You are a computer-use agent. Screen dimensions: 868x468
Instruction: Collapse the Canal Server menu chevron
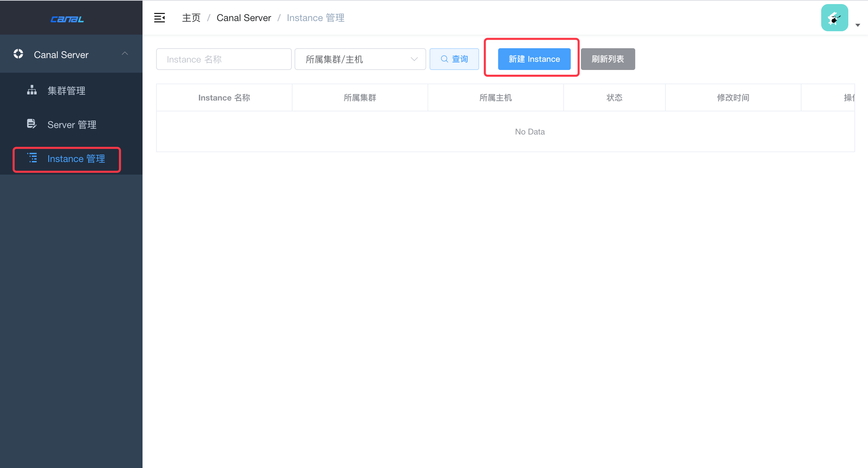point(125,54)
